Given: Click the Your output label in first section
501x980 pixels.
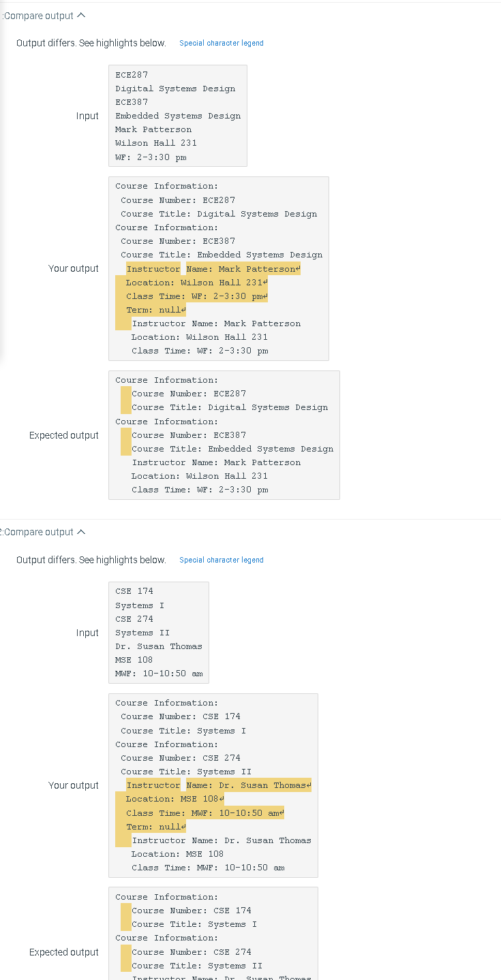Looking at the screenshot, I should 73,268.
